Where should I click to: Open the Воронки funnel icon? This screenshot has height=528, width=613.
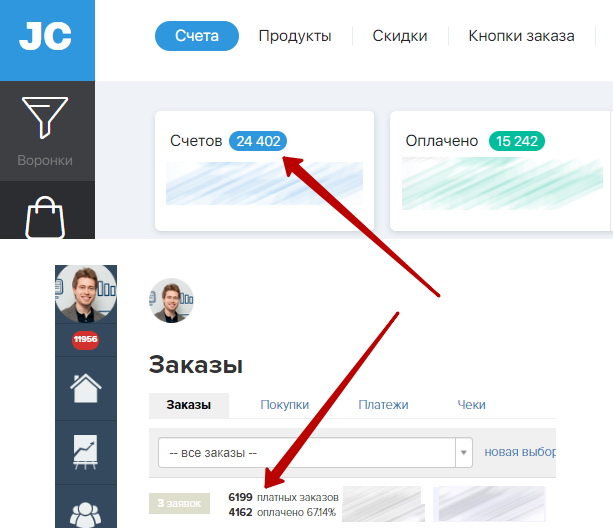[45, 118]
